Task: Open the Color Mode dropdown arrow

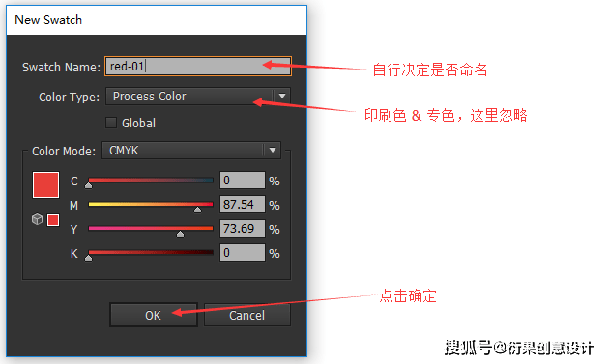Action: [x=273, y=151]
